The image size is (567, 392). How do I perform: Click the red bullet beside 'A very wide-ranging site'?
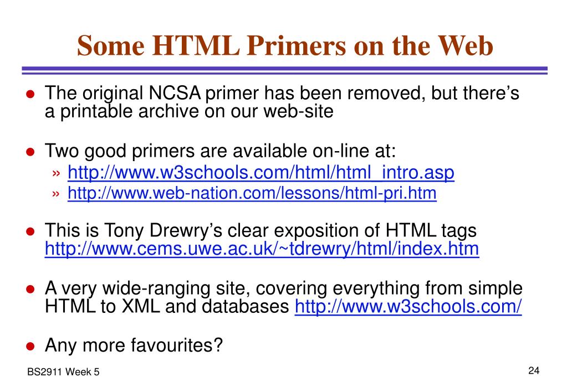click(30, 289)
